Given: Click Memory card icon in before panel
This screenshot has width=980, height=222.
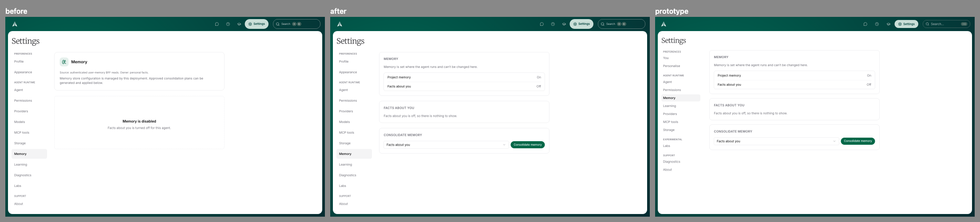Looking at the screenshot, I should click(x=64, y=62).
